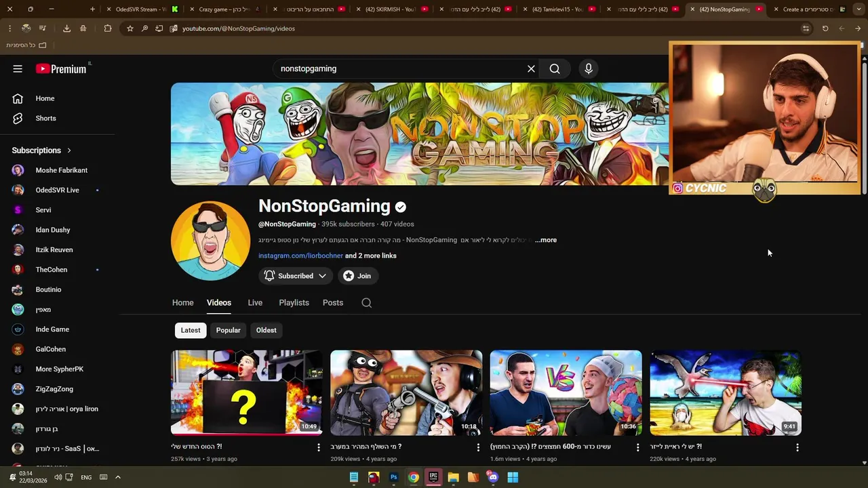Expand channel description with '...more'
Viewport: 868px width, 488px height.
click(x=546, y=240)
